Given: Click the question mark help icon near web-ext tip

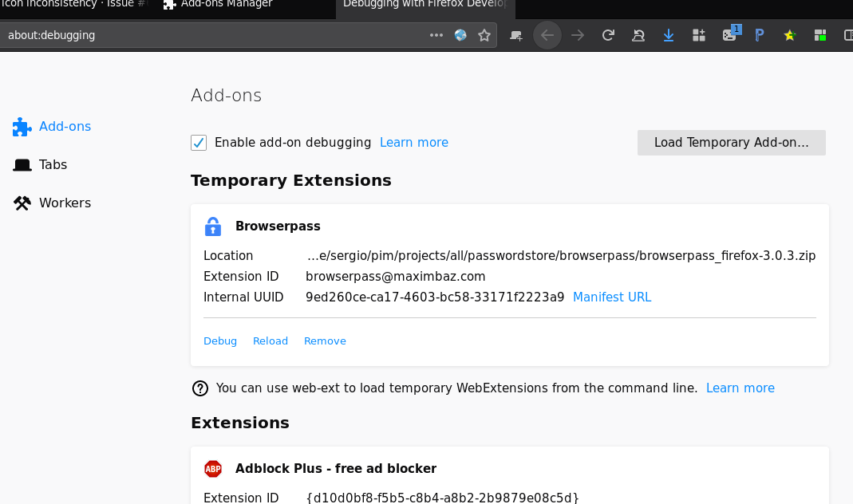Looking at the screenshot, I should point(199,388).
